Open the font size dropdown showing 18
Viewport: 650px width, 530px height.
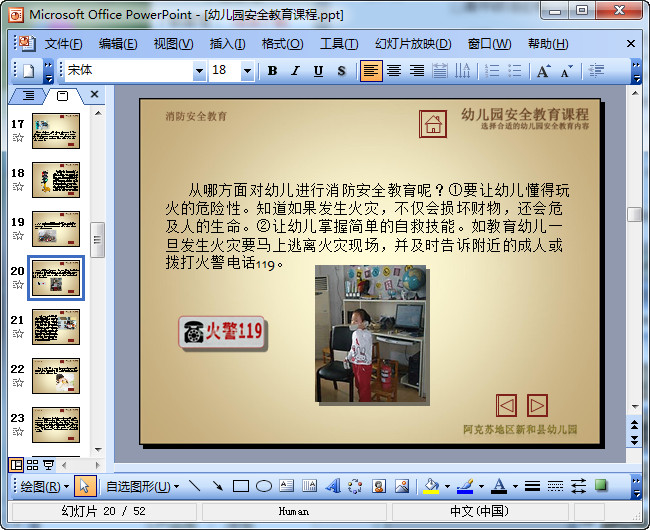click(x=247, y=71)
